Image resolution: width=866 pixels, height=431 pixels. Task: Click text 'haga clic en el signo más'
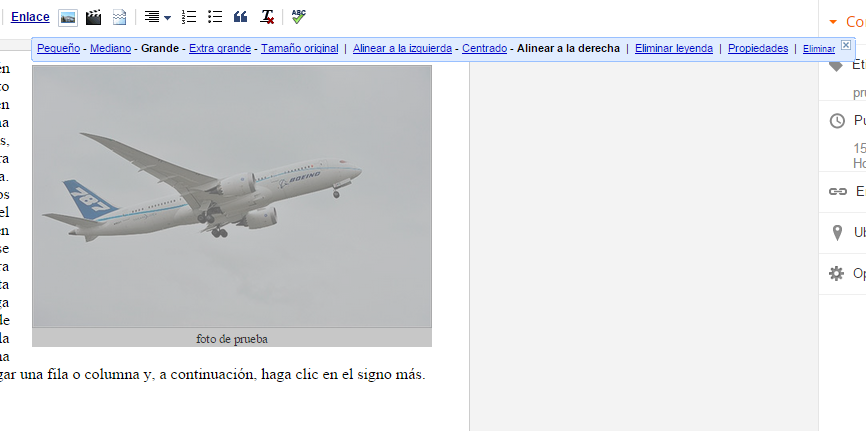tap(342, 375)
